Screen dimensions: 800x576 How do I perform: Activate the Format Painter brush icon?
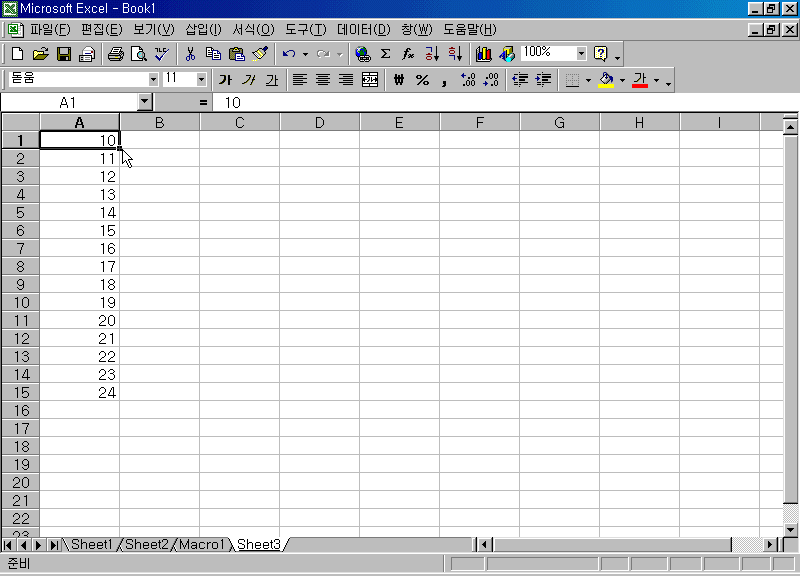coord(260,54)
